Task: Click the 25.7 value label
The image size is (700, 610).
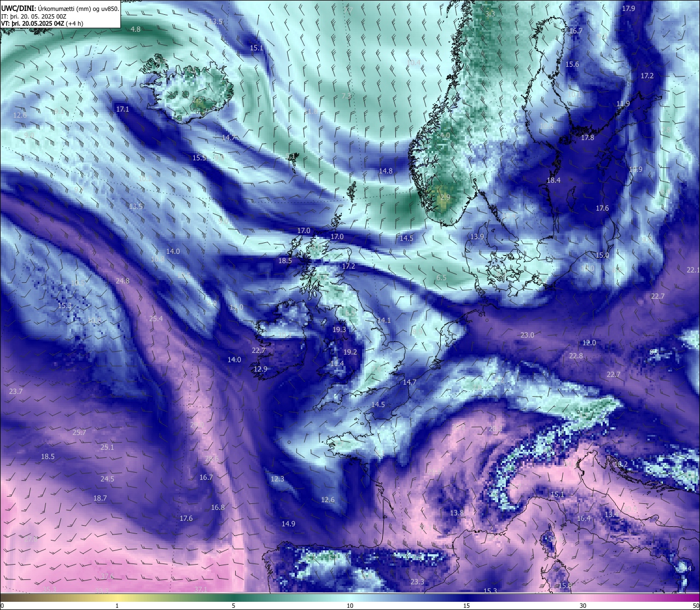Action: [79, 432]
